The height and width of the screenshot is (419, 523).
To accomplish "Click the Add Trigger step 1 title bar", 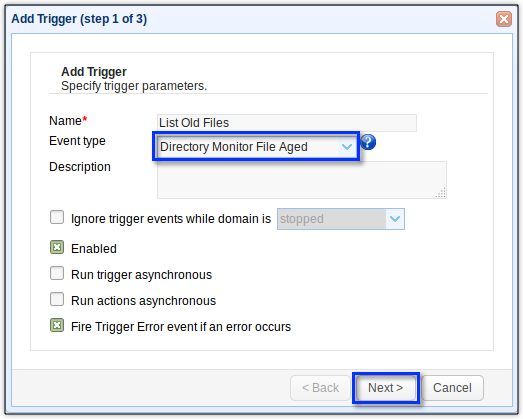I will pyautogui.click(x=253, y=19).
